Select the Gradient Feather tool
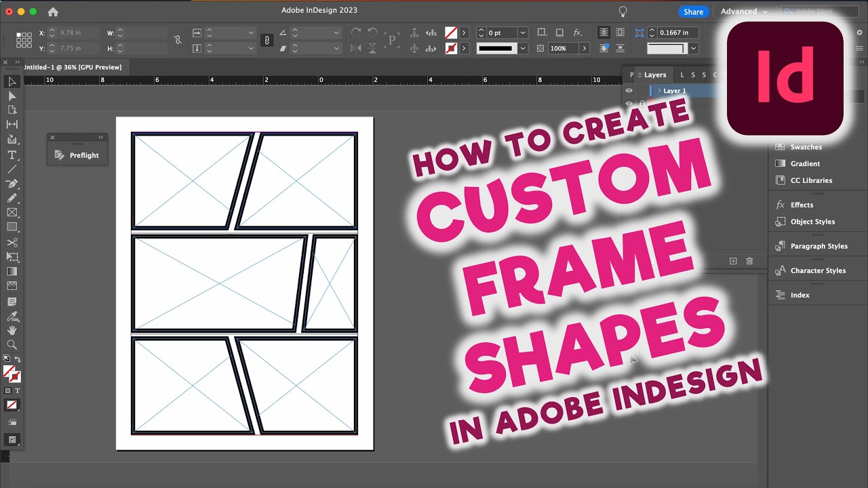The image size is (868, 488). [12, 286]
